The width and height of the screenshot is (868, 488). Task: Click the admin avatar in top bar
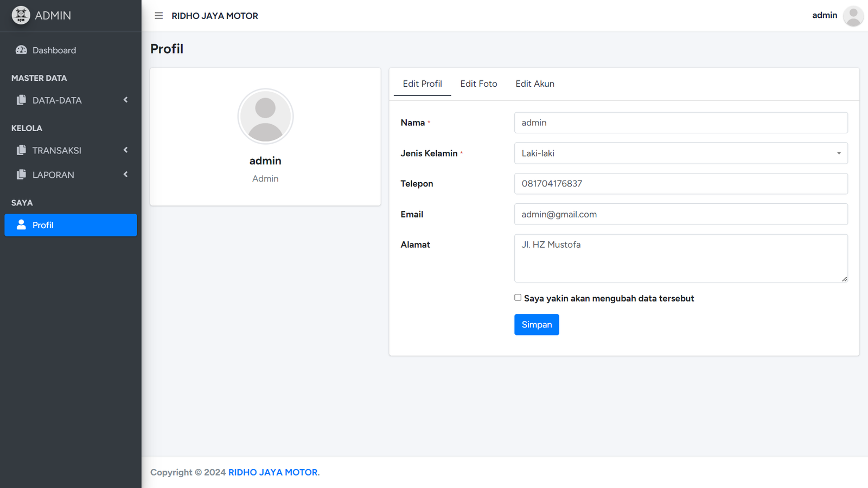pyautogui.click(x=853, y=16)
